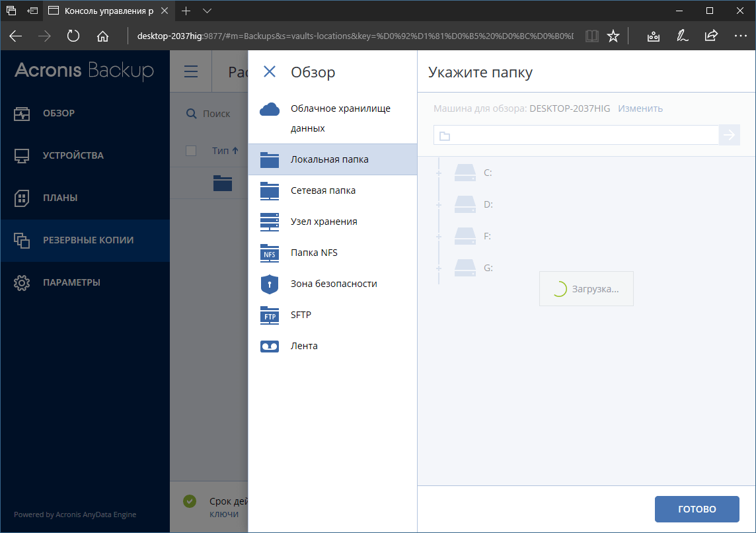Open browser more options menu
756x533 pixels.
pos(740,36)
